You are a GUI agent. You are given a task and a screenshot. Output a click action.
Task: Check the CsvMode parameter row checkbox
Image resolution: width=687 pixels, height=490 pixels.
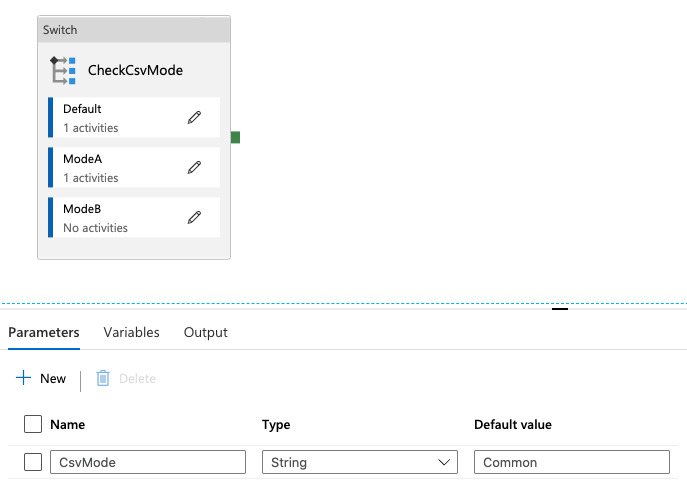(x=33, y=462)
